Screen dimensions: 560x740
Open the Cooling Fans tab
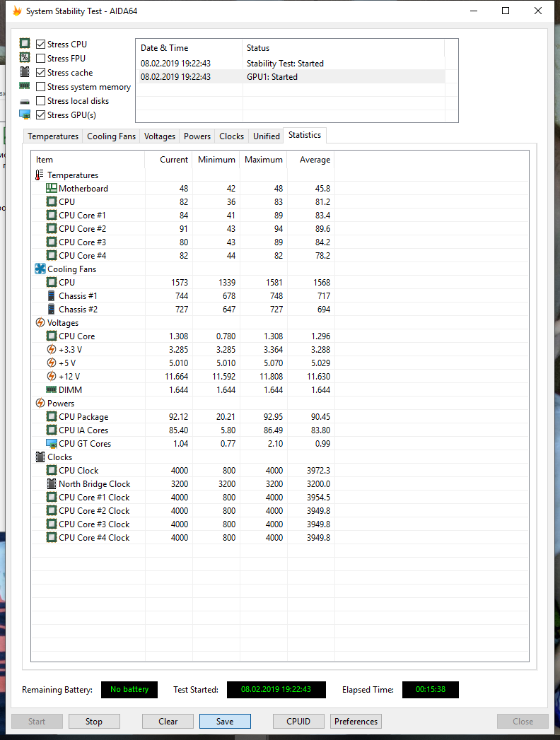[x=112, y=136]
